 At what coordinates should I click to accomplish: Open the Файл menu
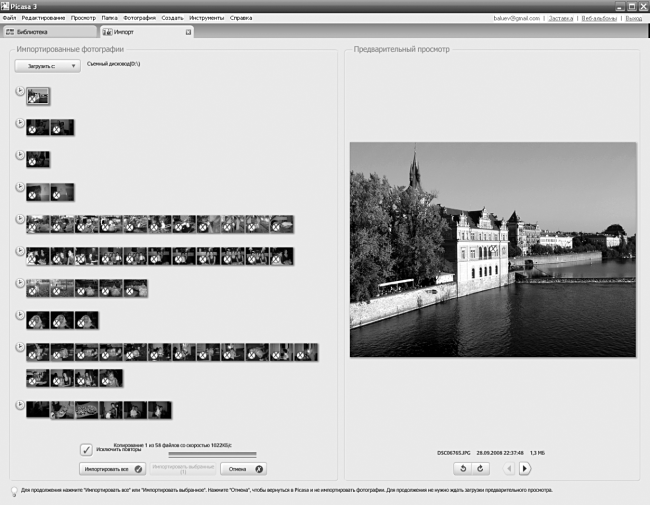click(9, 18)
